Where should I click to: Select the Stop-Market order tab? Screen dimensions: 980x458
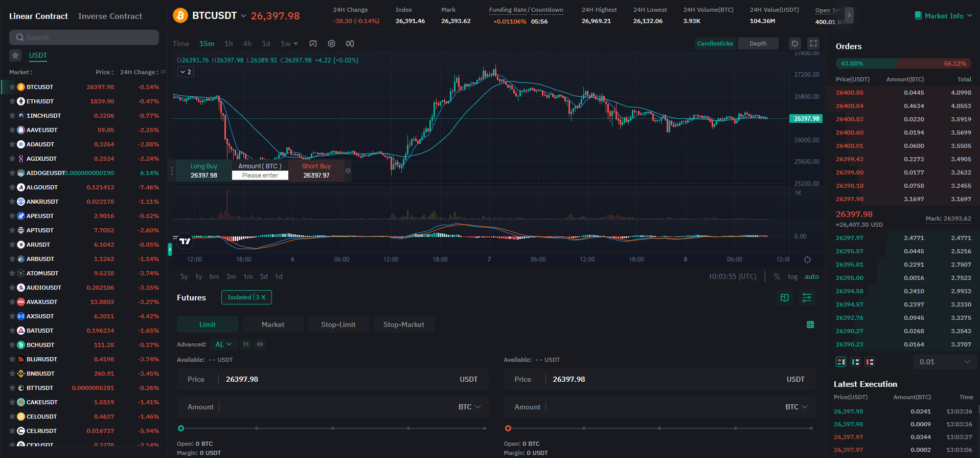[404, 324]
